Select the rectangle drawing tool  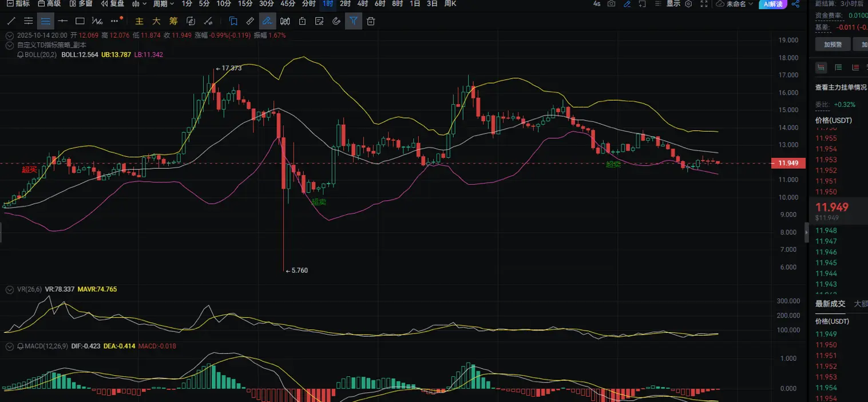[80, 22]
